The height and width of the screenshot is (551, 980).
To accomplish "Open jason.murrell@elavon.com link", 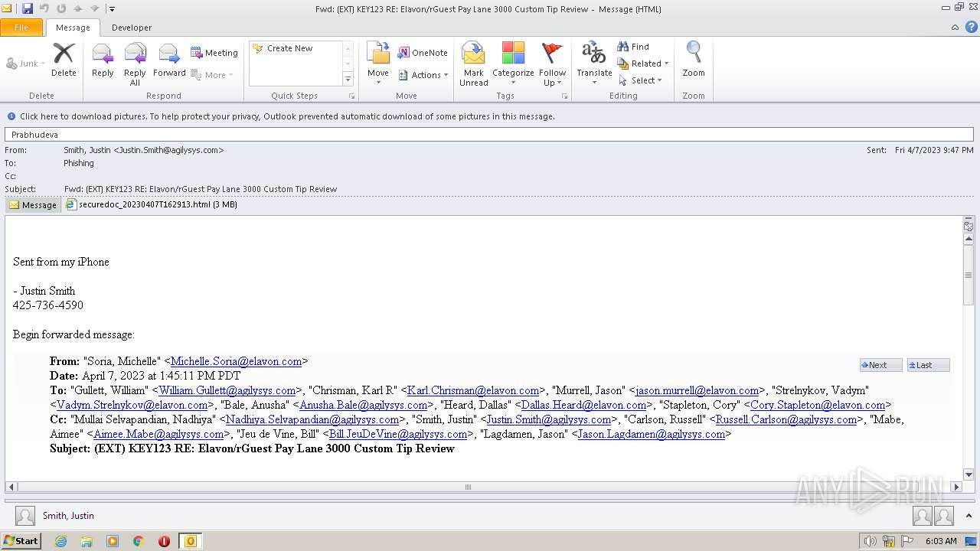I will point(697,390).
